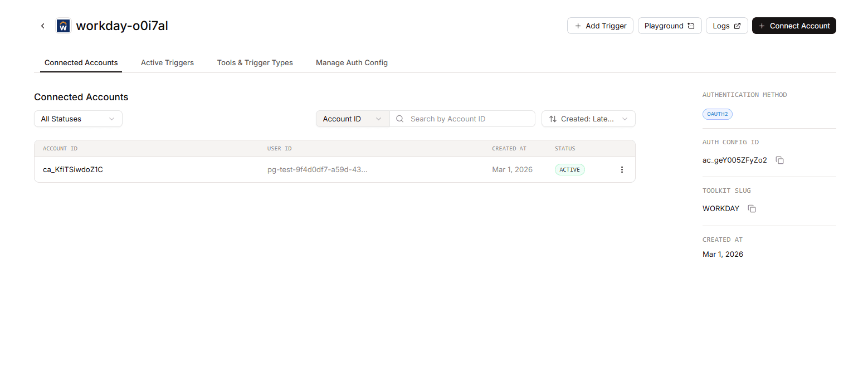
Task: Switch to the Connected Accounts tab
Action: [81, 62]
